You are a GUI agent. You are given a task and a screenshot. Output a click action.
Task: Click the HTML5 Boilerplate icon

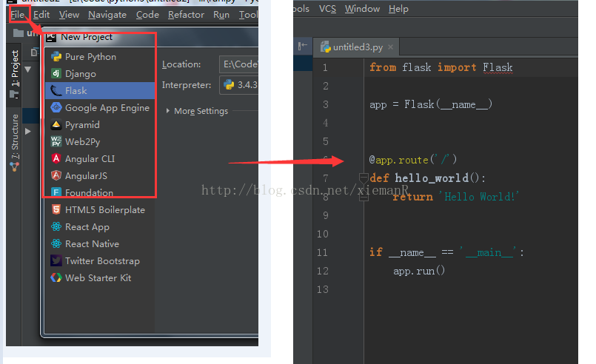(x=56, y=209)
